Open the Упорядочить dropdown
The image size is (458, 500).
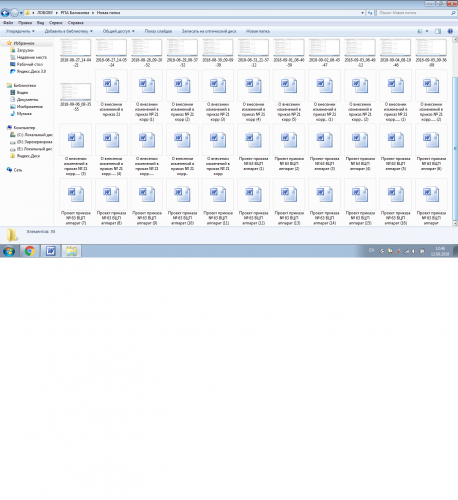(x=20, y=31)
